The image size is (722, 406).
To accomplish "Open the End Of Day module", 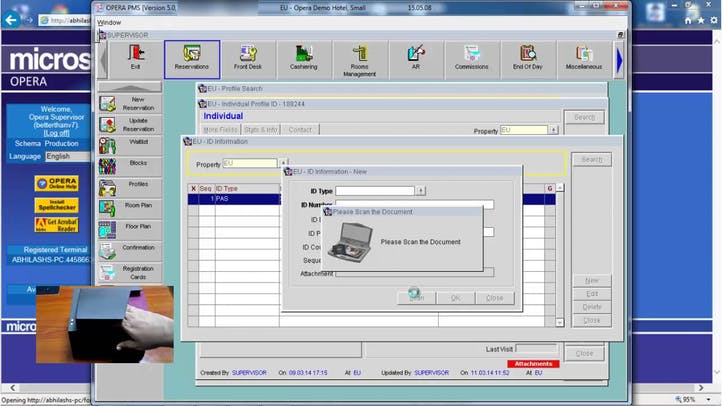I will click(528, 59).
